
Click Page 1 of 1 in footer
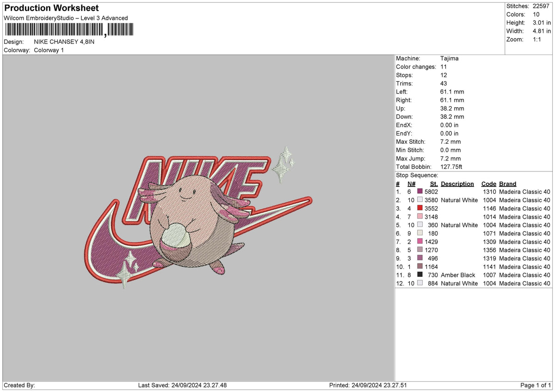[536, 385]
